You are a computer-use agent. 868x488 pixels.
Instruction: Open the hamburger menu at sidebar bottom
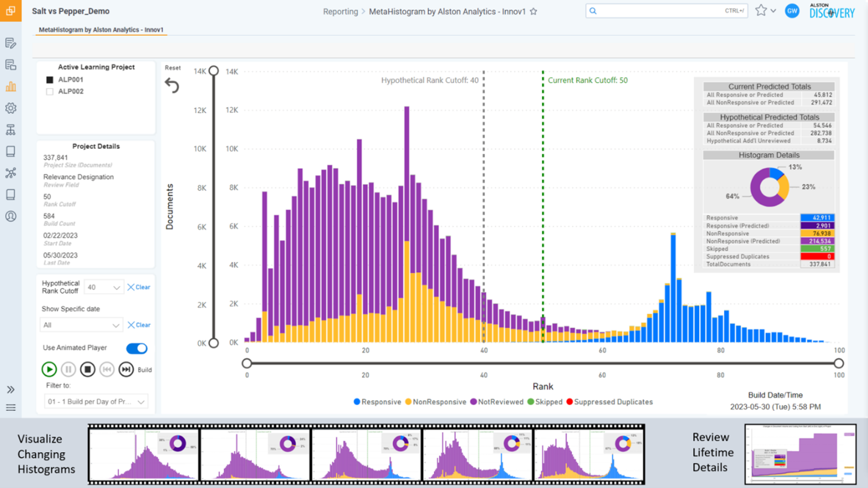pos(10,407)
